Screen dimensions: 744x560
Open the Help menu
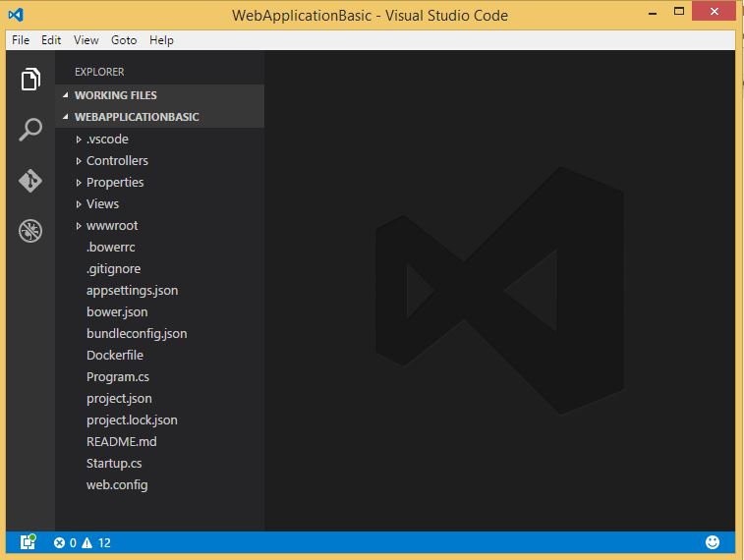(x=161, y=40)
